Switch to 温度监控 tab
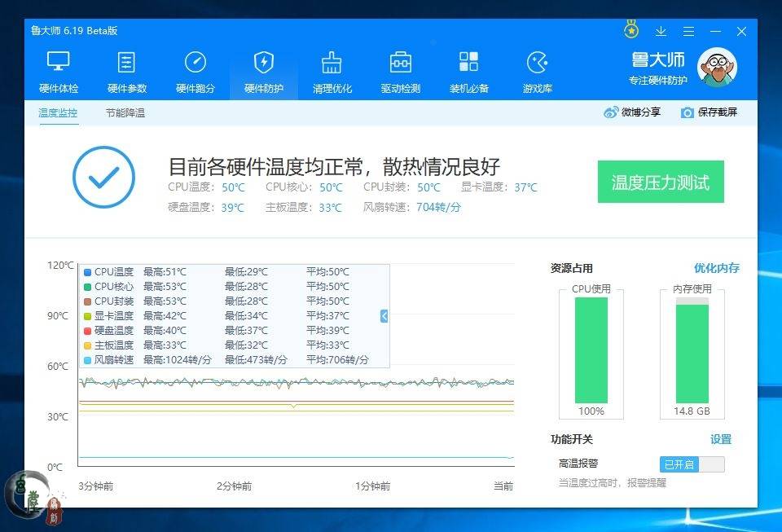782x532 pixels. [58, 113]
